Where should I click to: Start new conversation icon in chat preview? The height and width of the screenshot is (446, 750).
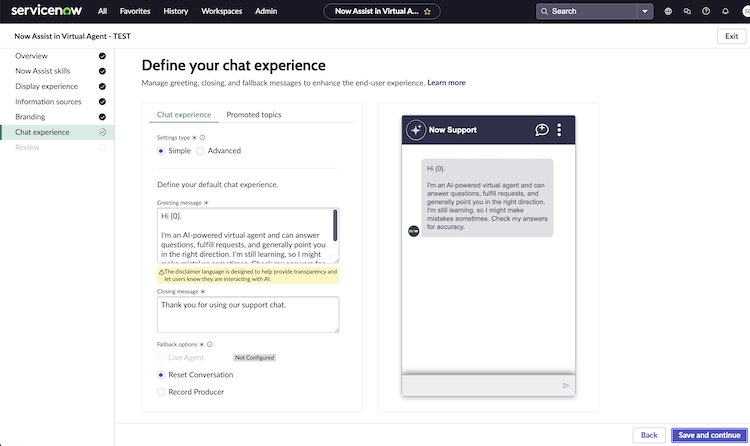(541, 130)
